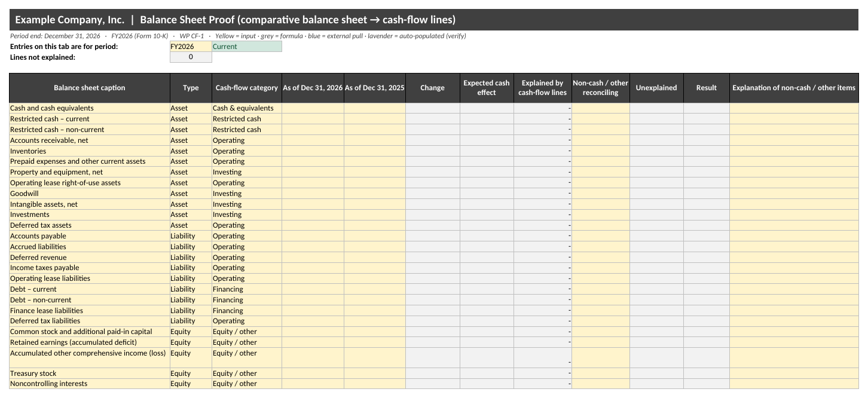
Task: Click the period end subtitle note line
Action: [238, 36]
